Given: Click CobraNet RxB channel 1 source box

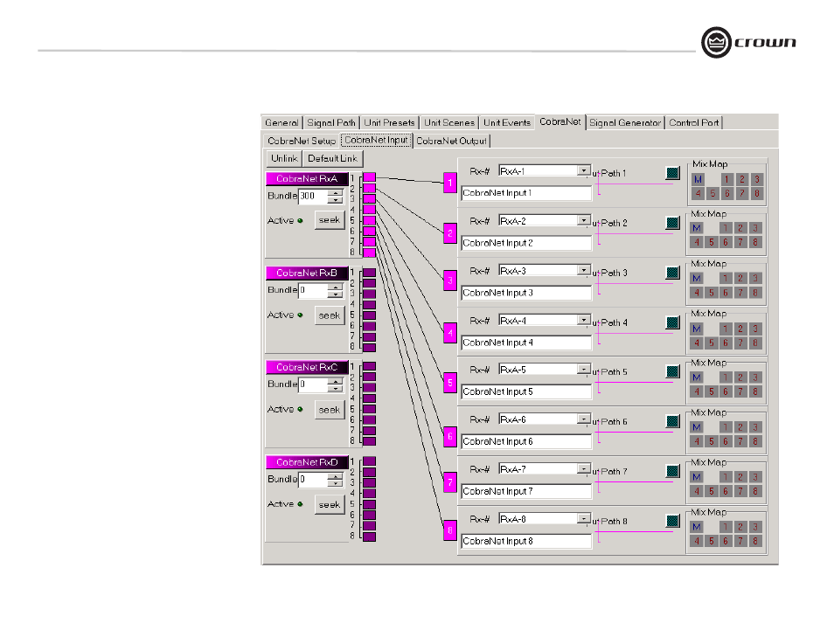Looking at the screenshot, I should coord(369,273).
